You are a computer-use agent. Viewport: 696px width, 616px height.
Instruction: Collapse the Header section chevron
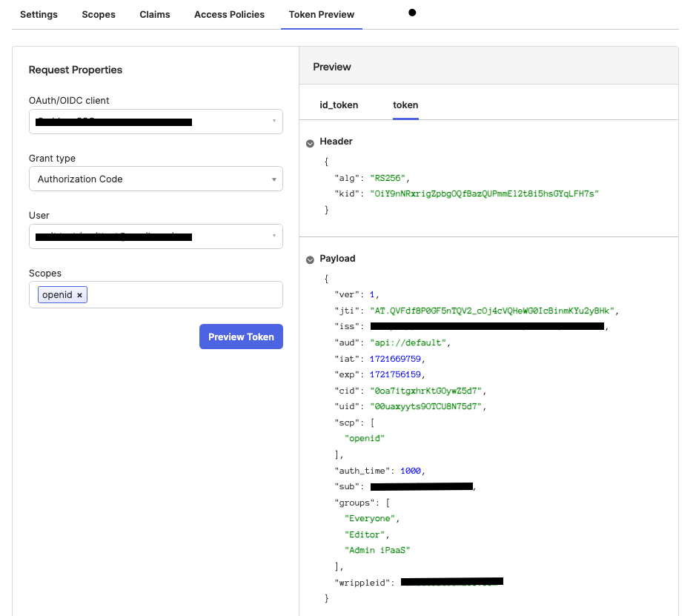[x=310, y=143]
